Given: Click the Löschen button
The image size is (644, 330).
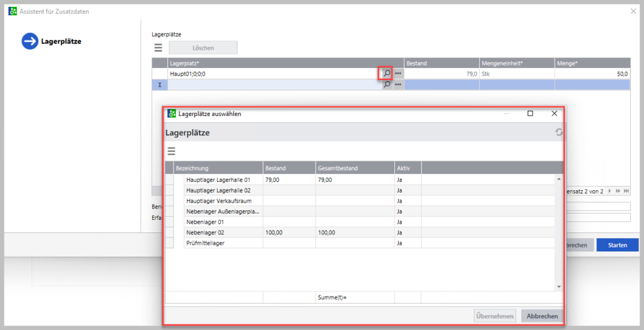Looking at the screenshot, I should (203, 48).
